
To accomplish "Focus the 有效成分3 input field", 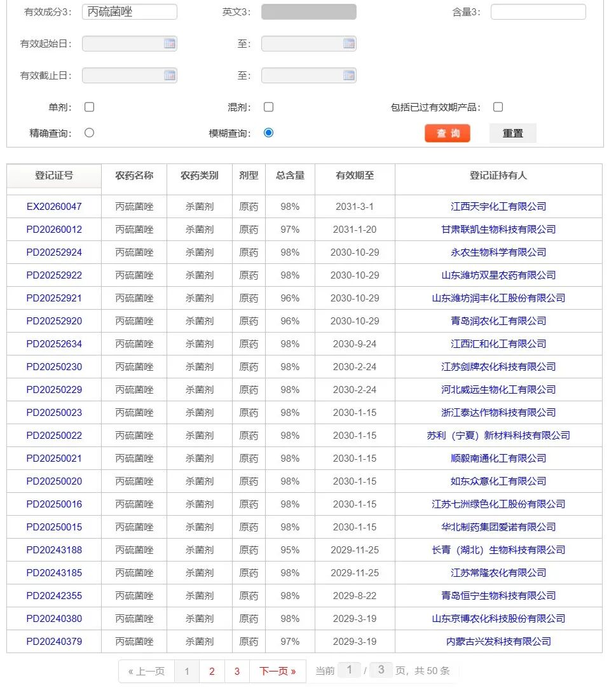I will (129, 12).
